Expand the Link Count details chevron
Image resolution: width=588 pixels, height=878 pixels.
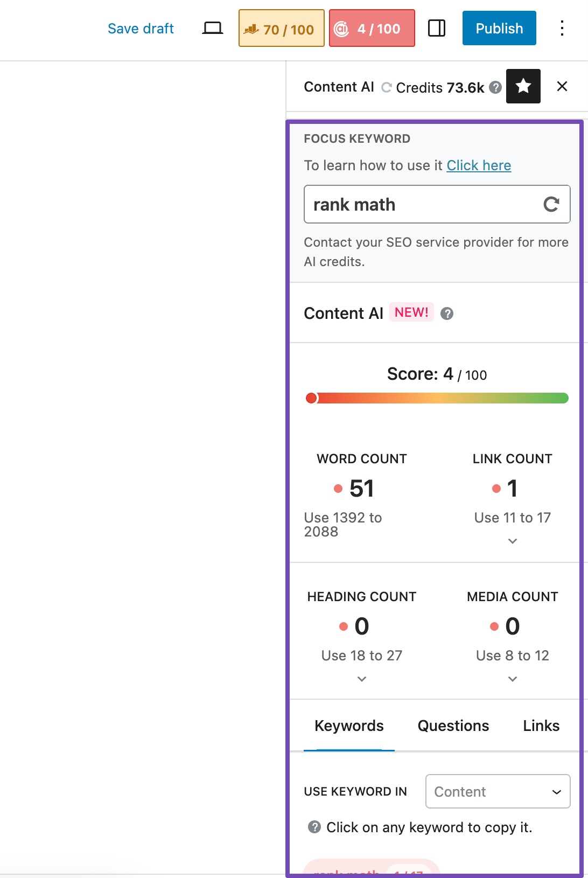(x=512, y=541)
